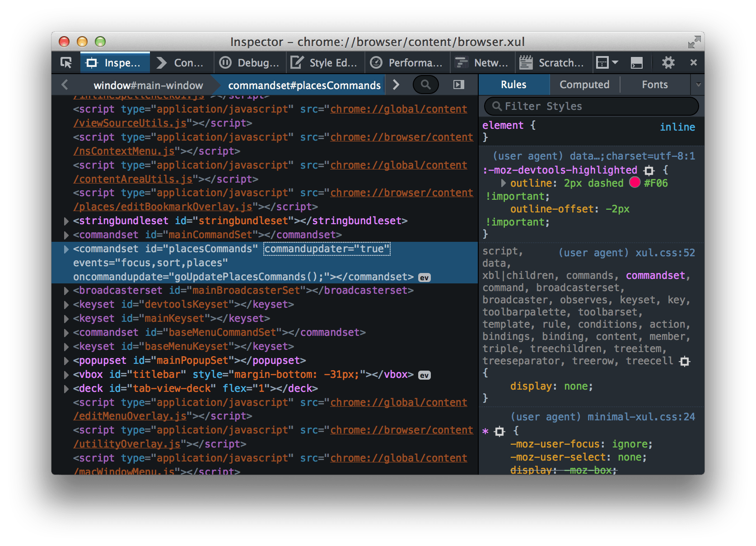The width and height of the screenshot is (756, 546).
Task: Expand the devtoolsKeyset node
Action: point(65,305)
